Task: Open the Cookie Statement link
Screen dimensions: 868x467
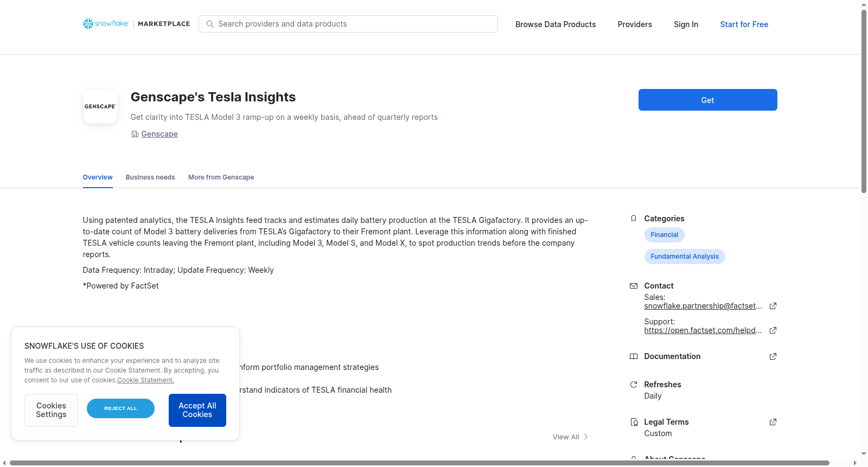Action: click(145, 380)
